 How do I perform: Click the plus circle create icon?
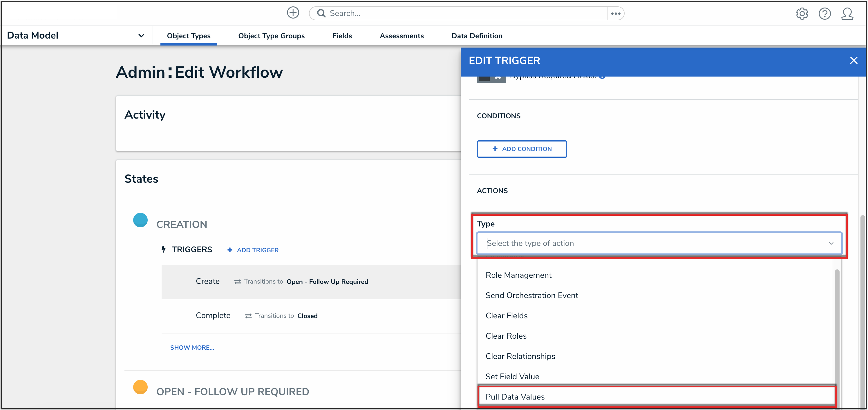point(293,13)
